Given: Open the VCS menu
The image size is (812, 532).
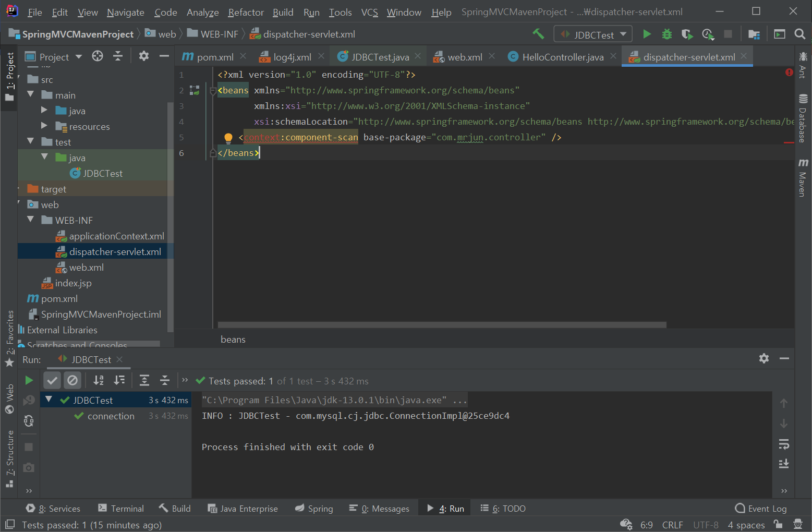Looking at the screenshot, I should click(370, 12).
